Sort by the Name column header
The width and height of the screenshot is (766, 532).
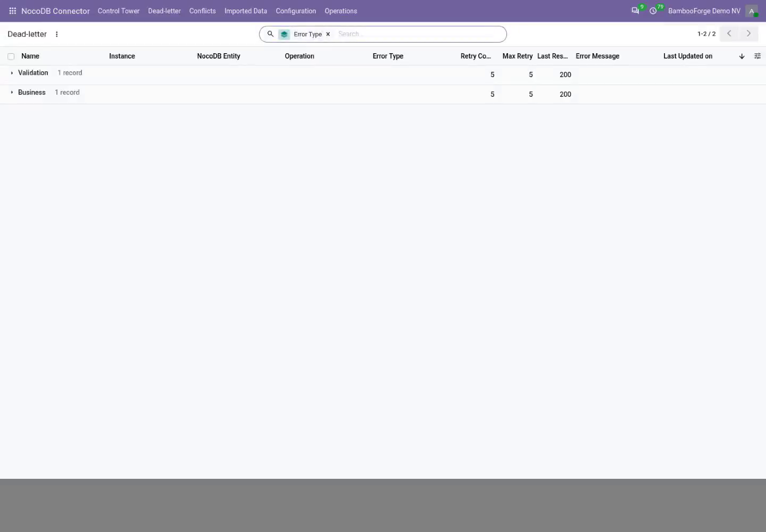click(30, 56)
